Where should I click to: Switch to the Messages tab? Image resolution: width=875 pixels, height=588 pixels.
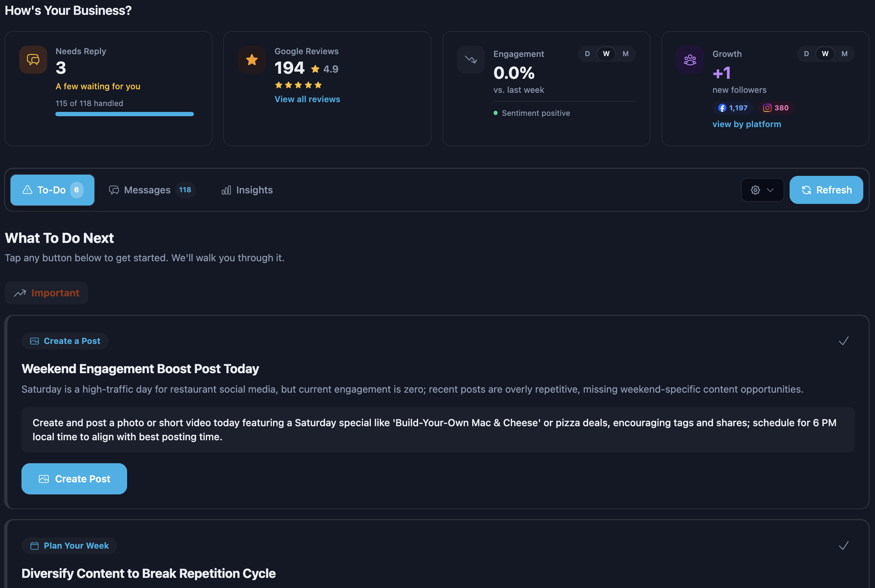152,190
